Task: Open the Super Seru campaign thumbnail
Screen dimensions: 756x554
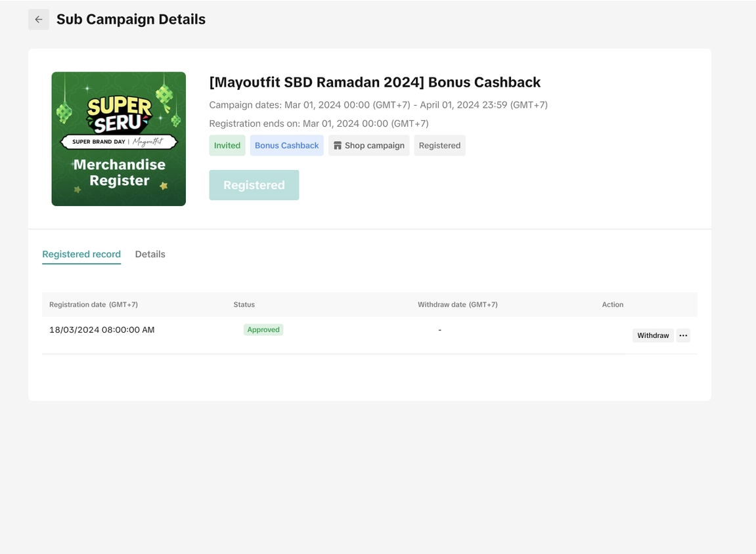Action: point(119,138)
